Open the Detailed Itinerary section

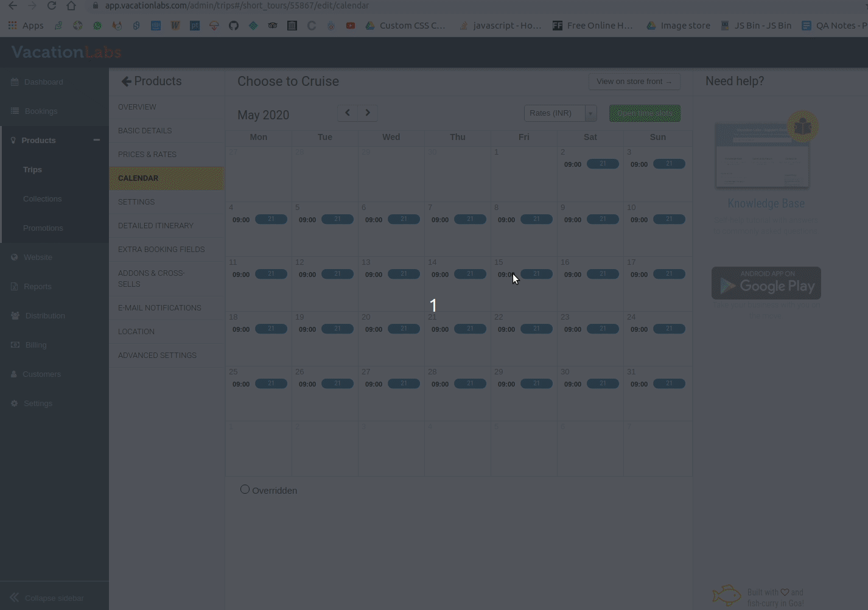click(156, 226)
